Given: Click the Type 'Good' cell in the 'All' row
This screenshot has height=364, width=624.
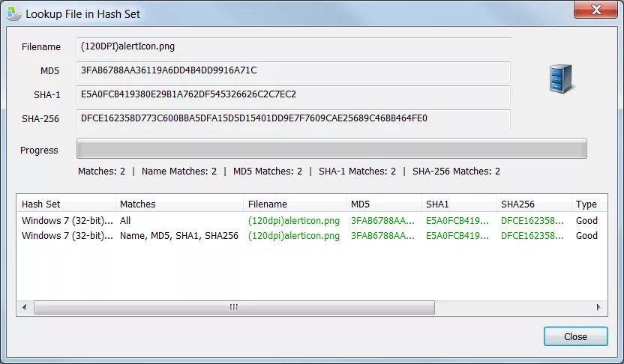Looking at the screenshot, I should [586, 220].
